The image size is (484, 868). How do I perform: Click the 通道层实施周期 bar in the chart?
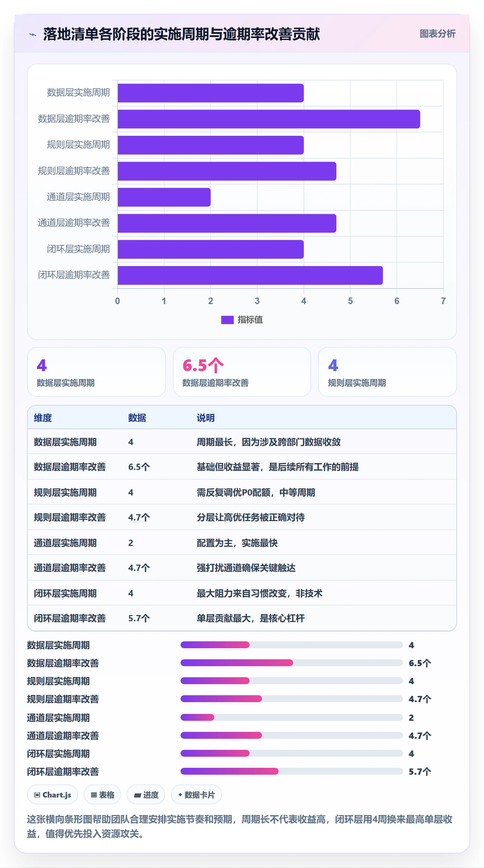pyautogui.click(x=164, y=197)
